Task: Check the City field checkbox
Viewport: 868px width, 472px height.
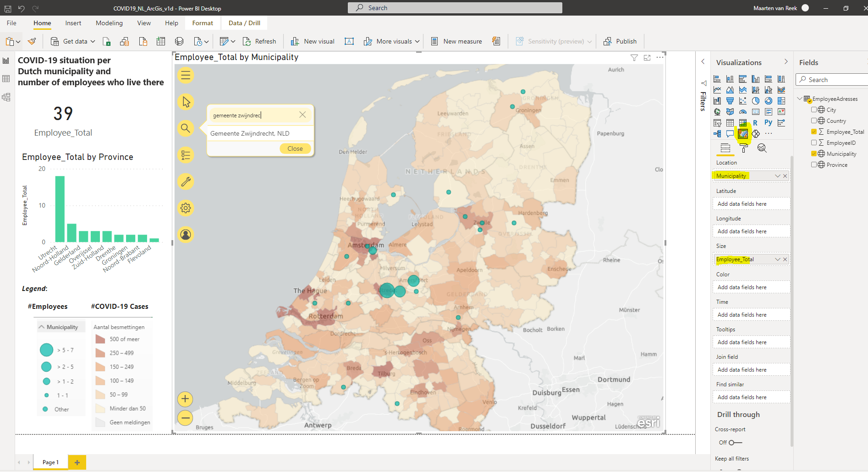Action: [814, 110]
